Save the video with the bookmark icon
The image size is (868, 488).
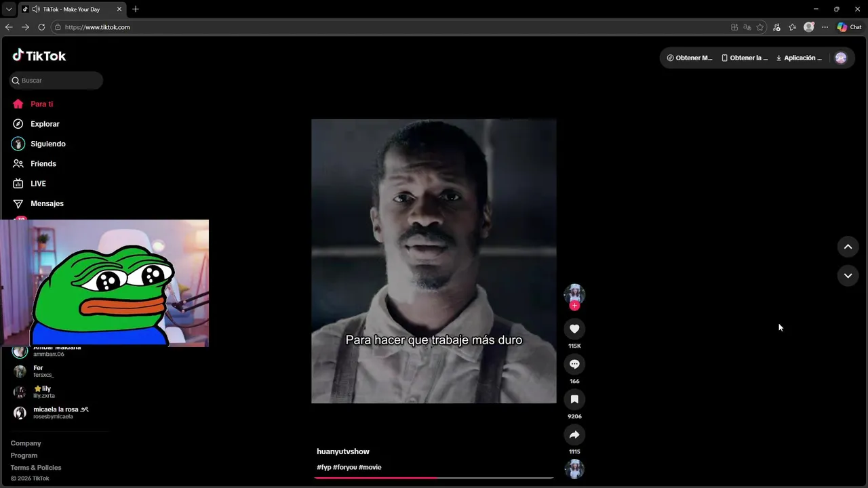(574, 399)
